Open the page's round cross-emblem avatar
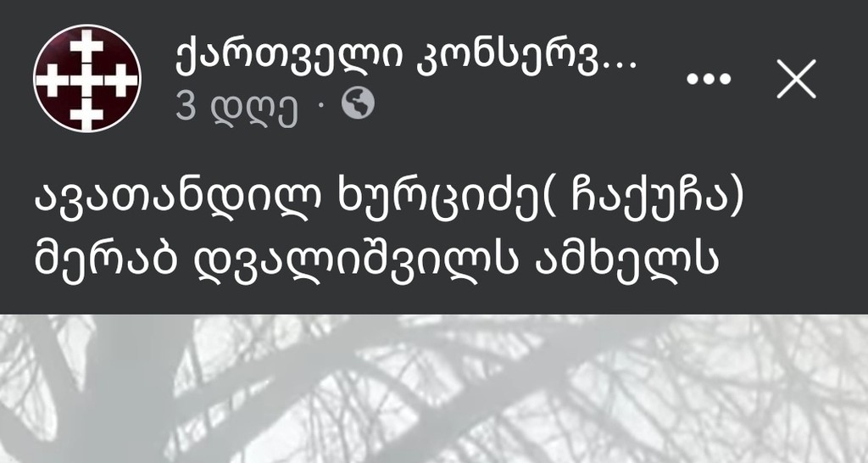 coord(87,78)
